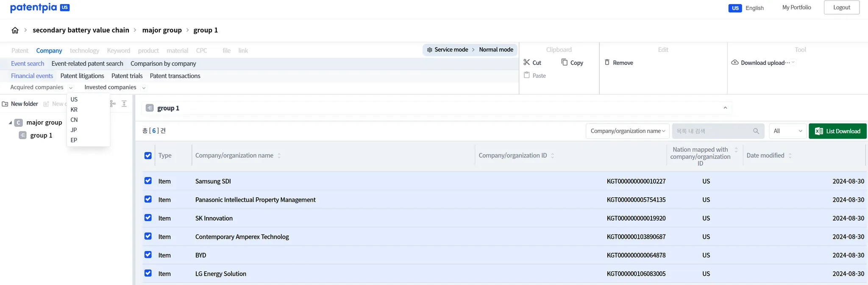Click the group 1 tree item icon
Screen dimensions: 868x285
click(23, 135)
